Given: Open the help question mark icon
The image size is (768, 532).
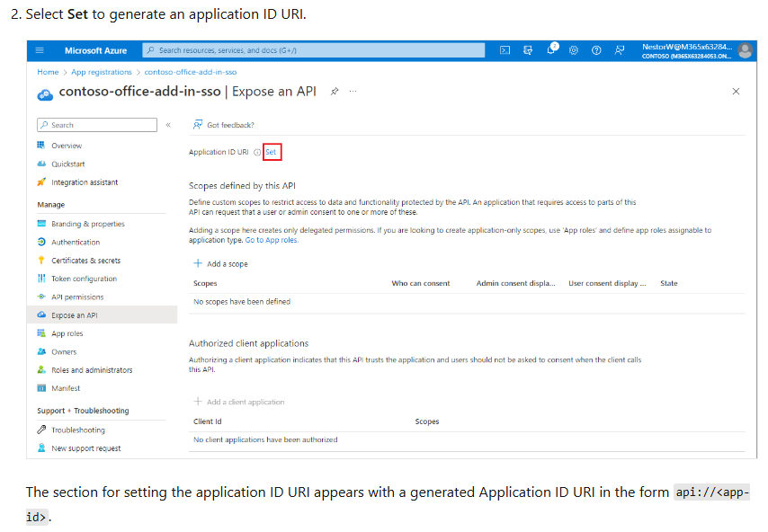Looking at the screenshot, I should (596, 50).
